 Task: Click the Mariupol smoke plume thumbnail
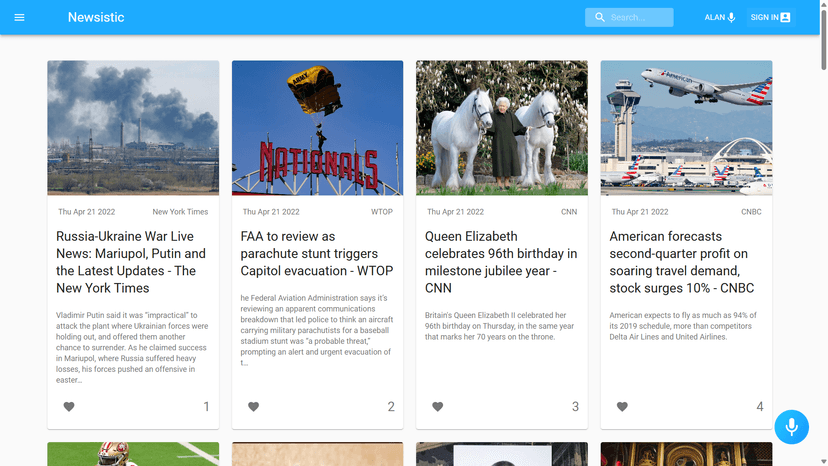(133, 128)
